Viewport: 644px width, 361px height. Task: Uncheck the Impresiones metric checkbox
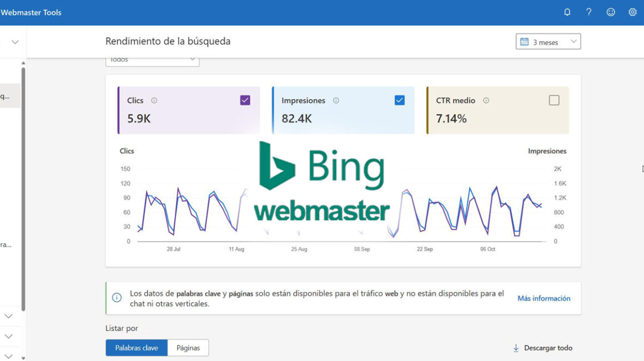[399, 100]
